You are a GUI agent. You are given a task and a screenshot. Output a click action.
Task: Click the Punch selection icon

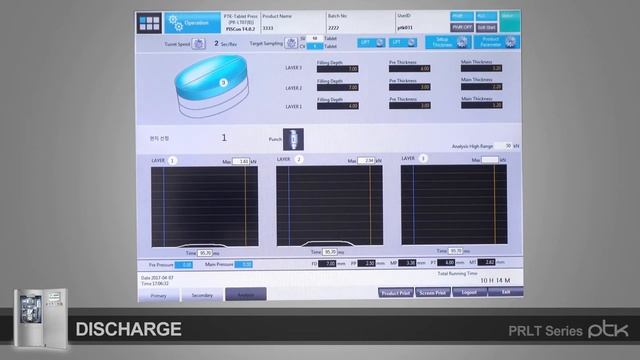tap(293, 139)
